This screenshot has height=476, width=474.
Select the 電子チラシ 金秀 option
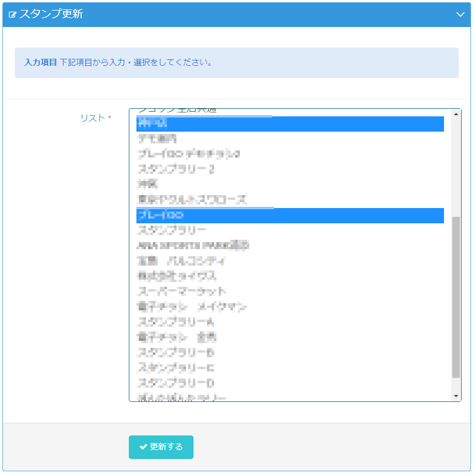pyautogui.click(x=176, y=337)
